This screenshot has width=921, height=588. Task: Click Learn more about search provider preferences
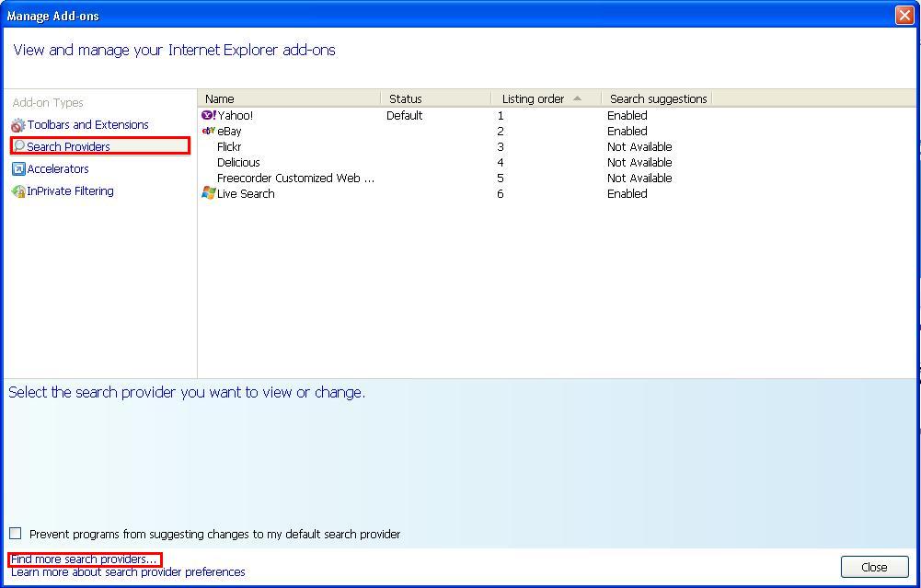click(x=128, y=571)
